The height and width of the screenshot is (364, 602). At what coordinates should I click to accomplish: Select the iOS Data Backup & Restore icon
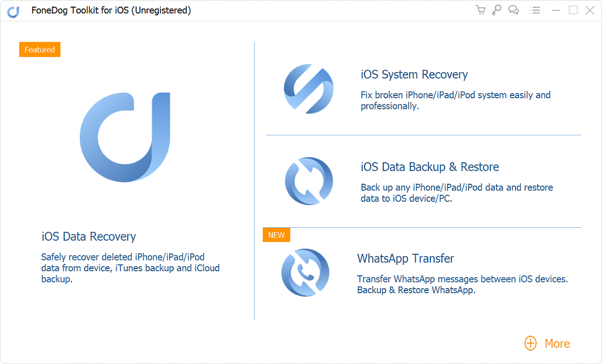(308, 181)
